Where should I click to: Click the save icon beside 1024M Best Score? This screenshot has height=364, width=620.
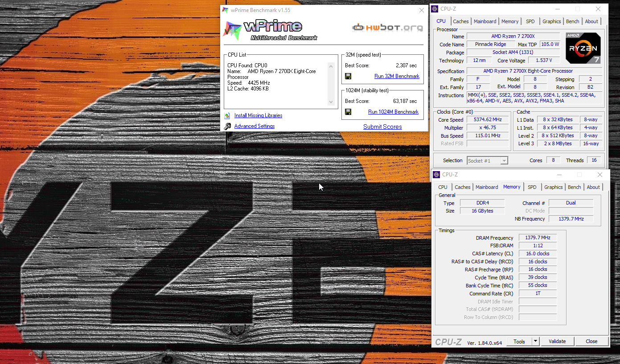348,112
